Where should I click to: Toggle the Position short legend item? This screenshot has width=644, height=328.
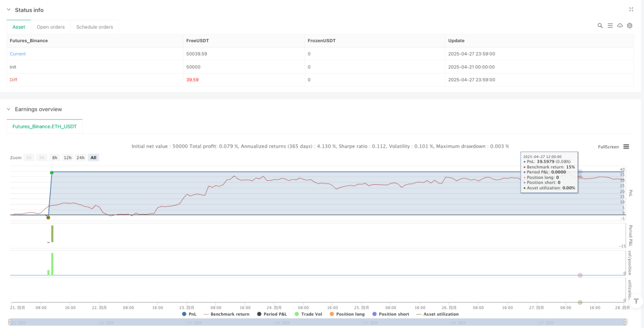(390, 314)
